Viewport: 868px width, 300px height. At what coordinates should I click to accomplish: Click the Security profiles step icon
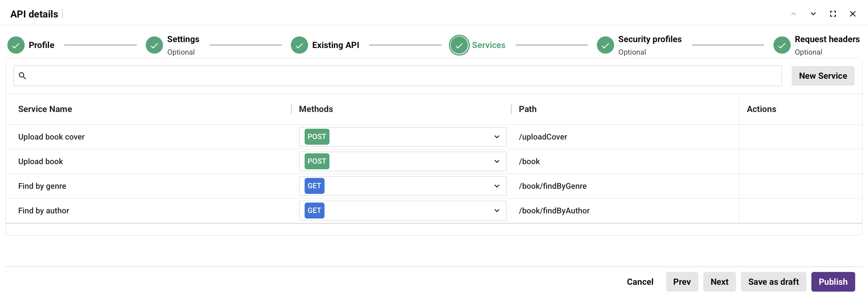click(x=605, y=45)
